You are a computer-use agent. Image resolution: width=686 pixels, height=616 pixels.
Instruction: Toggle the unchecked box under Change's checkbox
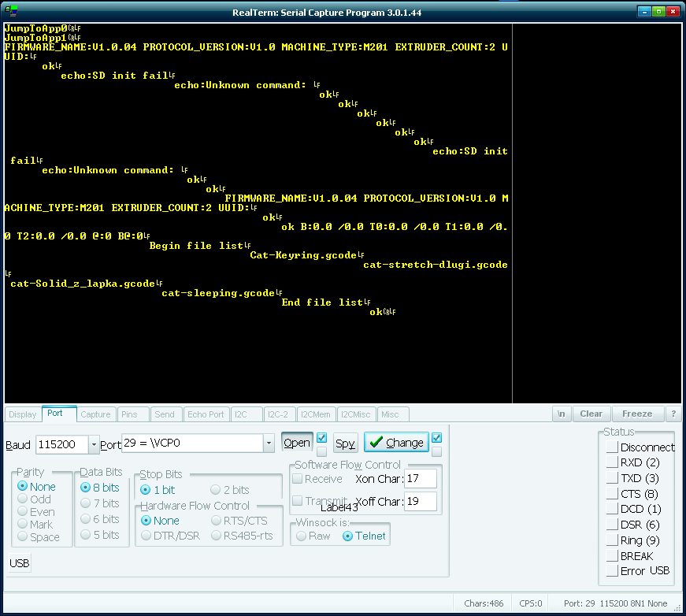(436, 451)
